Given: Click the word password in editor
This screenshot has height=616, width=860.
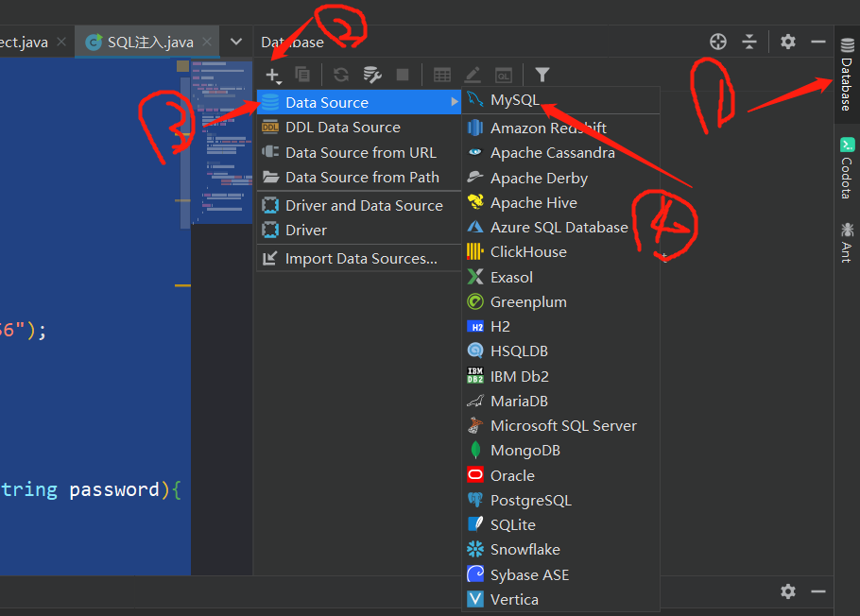Looking at the screenshot, I should pos(114,489).
